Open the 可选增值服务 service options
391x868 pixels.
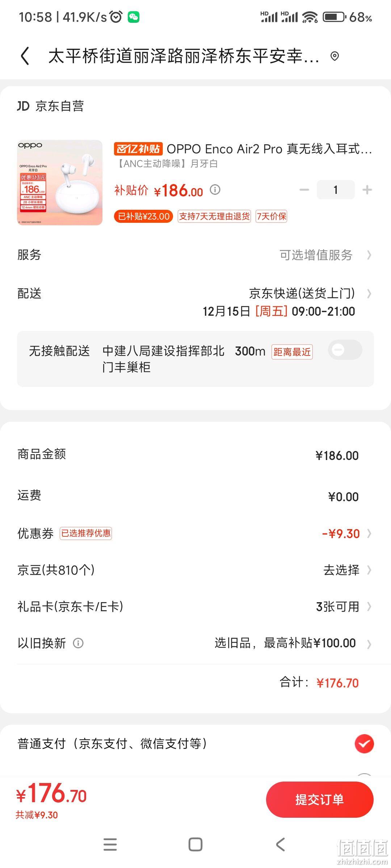[326, 255]
